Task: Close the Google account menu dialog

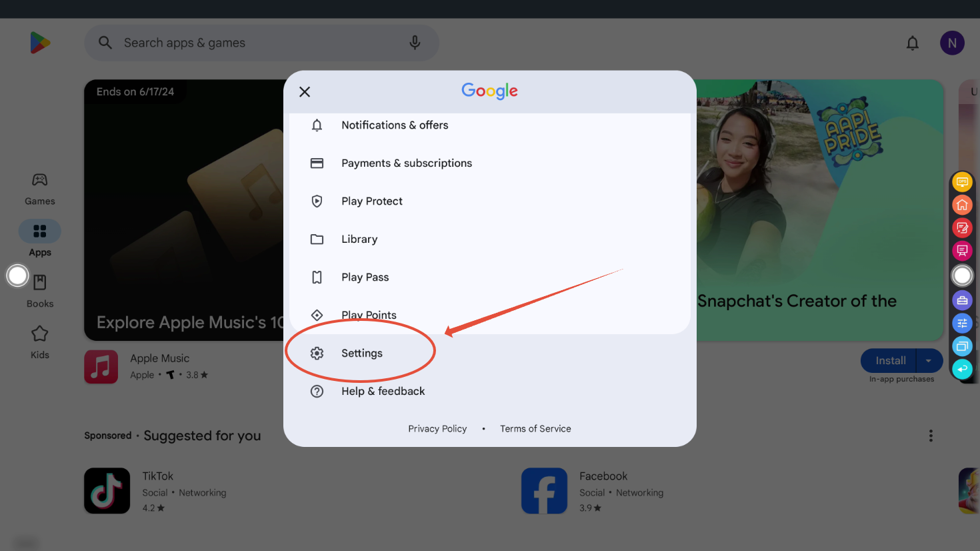Action: pyautogui.click(x=305, y=92)
